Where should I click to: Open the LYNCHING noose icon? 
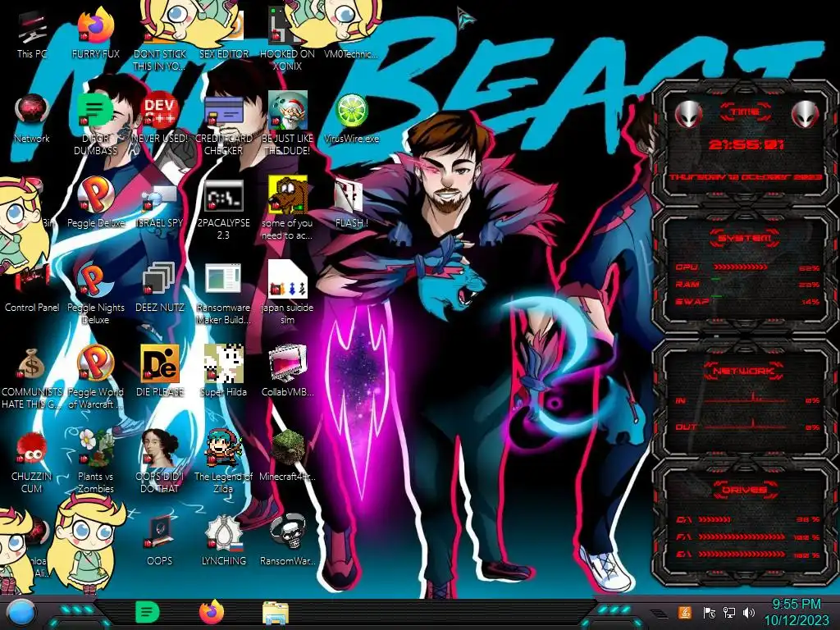pos(223,541)
